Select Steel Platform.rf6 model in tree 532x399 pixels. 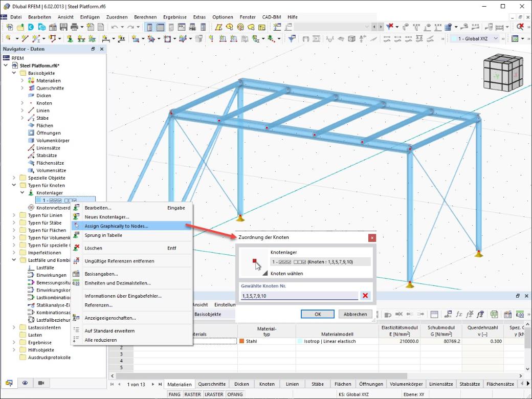(x=39, y=65)
